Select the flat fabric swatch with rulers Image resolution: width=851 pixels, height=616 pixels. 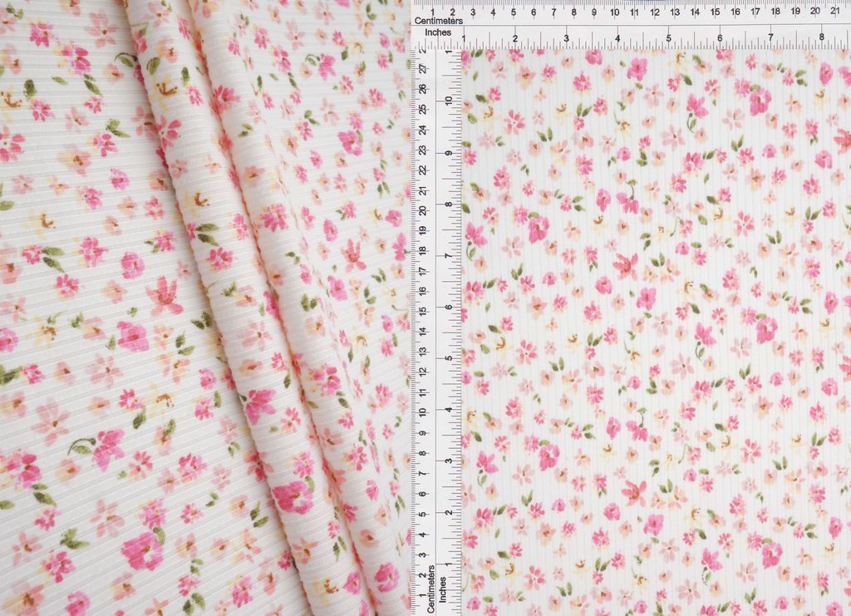pyautogui.click(x=631, y=308)
